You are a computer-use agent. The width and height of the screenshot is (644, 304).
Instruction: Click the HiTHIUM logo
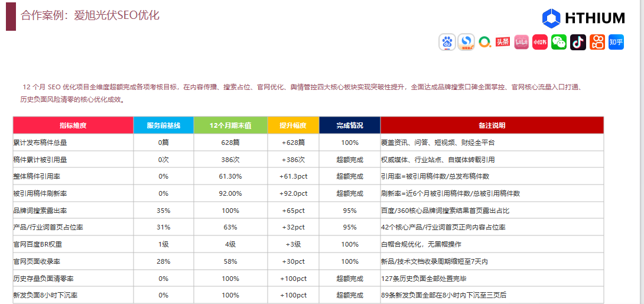(x=583, y=18)
